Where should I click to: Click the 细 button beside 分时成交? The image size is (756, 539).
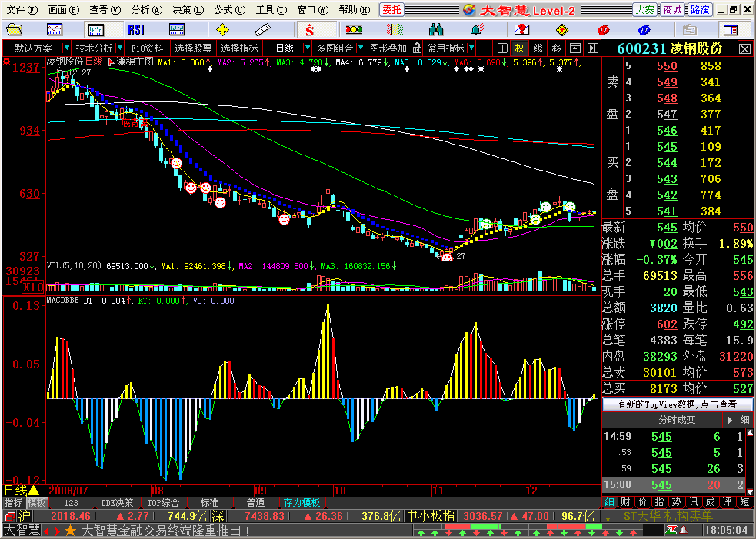[x=745, y=420]
